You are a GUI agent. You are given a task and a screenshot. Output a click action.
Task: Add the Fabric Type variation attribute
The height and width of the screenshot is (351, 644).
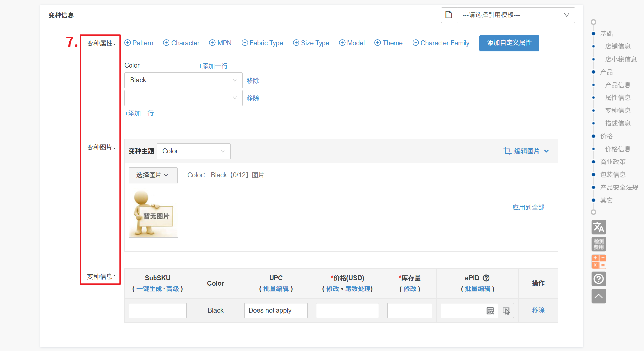pos(262,43)
